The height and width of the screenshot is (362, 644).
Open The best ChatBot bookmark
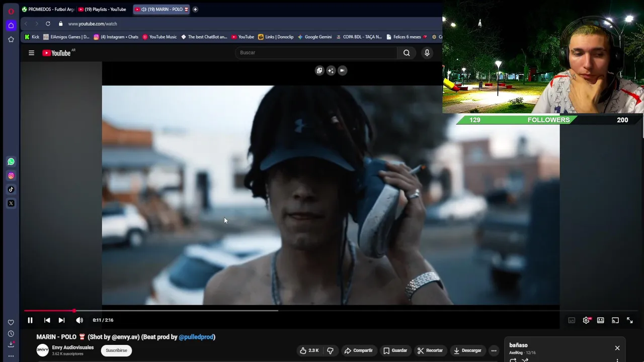tap(204, 37)
